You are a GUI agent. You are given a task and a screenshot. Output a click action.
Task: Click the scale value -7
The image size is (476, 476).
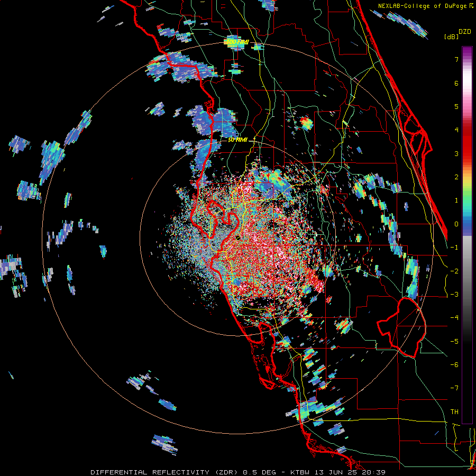[454, 388]
